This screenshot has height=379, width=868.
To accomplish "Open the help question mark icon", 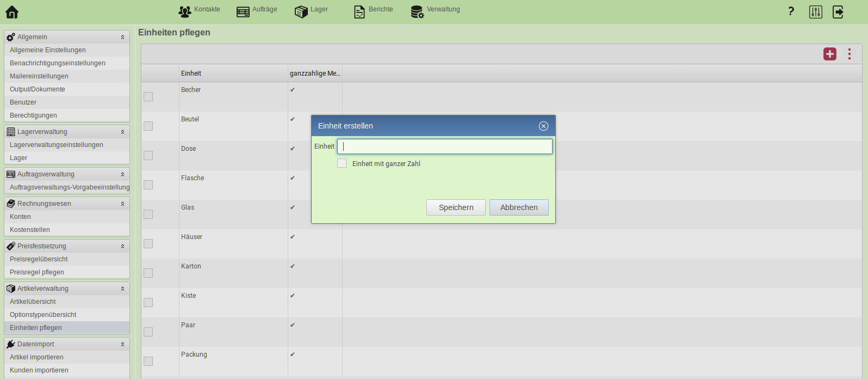I will click(791, 11).
